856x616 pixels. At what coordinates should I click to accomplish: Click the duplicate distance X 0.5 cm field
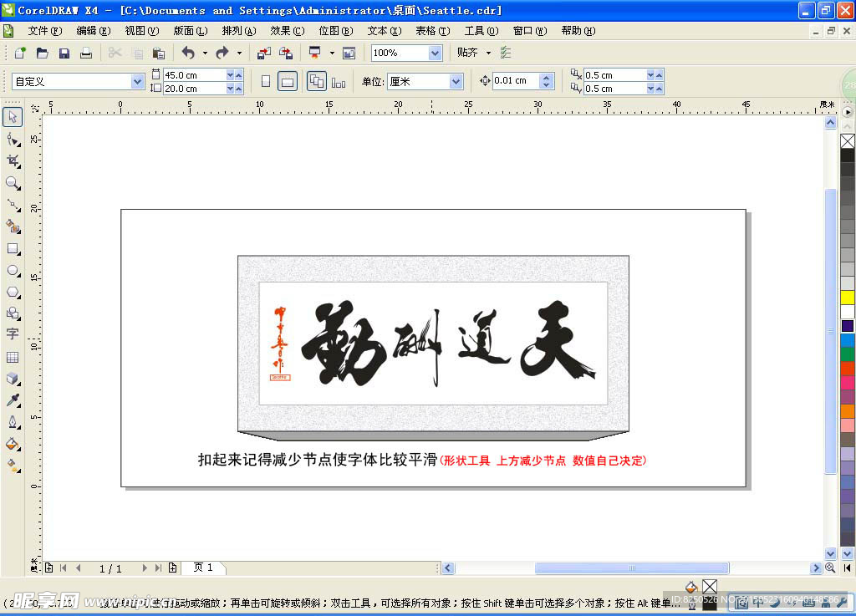pyautogui.click(x=614, y=74)
